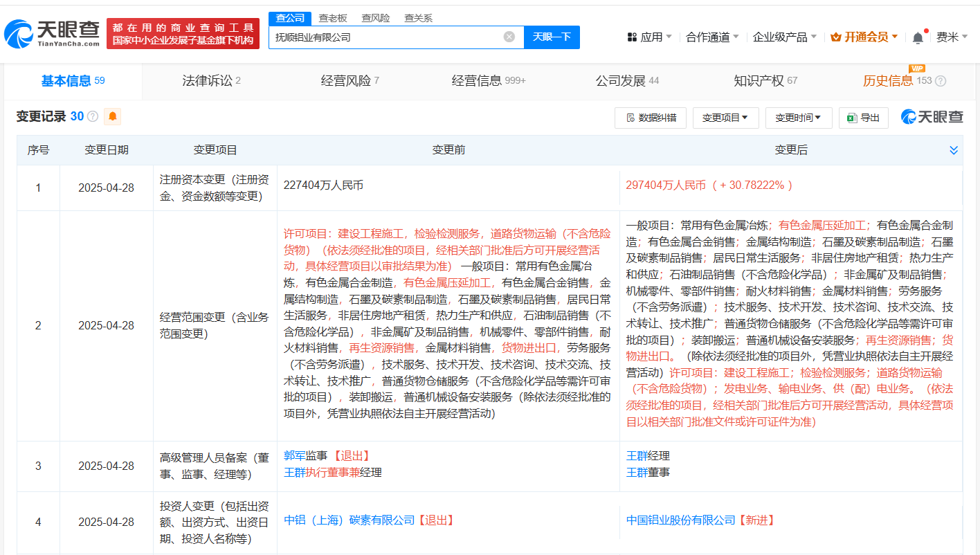
Task: Switch to the 查关系 search tab
Action: pos(418,18)
